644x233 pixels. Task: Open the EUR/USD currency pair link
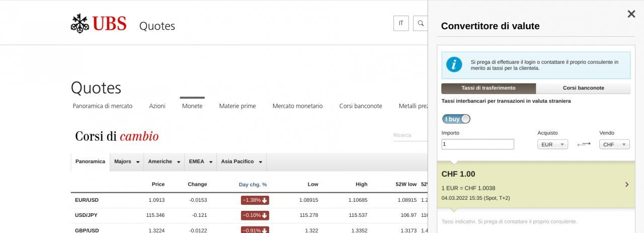point(87,200)
